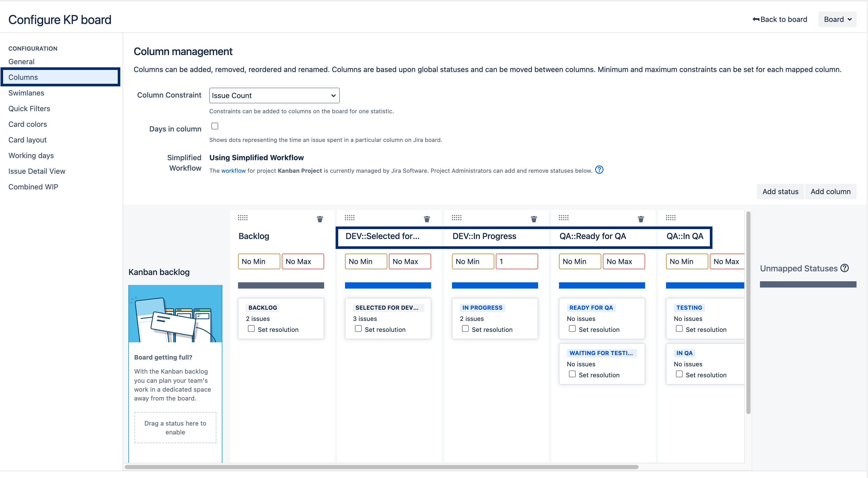Check Set resolution for IN PROGRESS status
868x478 pixels.
(465, 329)
